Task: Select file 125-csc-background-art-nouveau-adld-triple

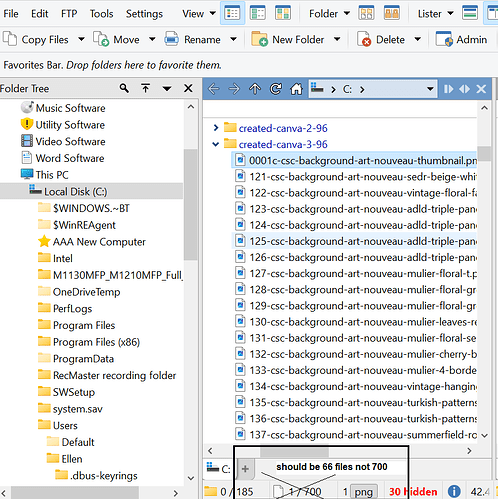Action: point(355,241)
